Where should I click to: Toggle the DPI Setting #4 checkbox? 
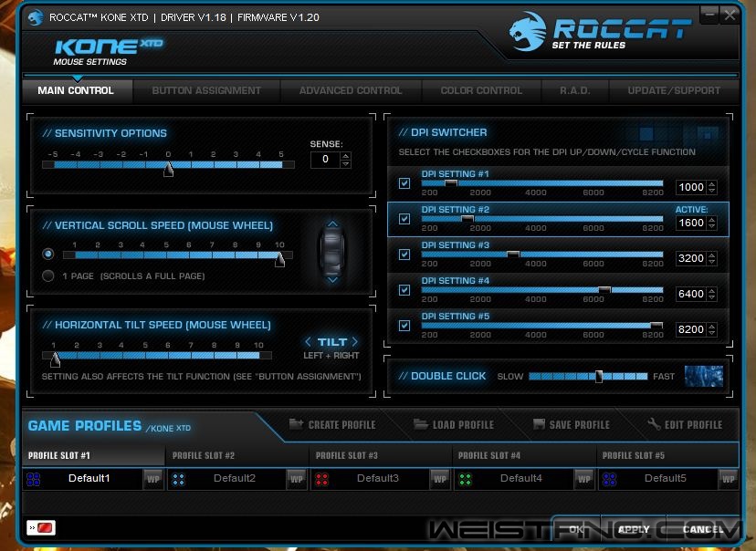coord(404,290)
